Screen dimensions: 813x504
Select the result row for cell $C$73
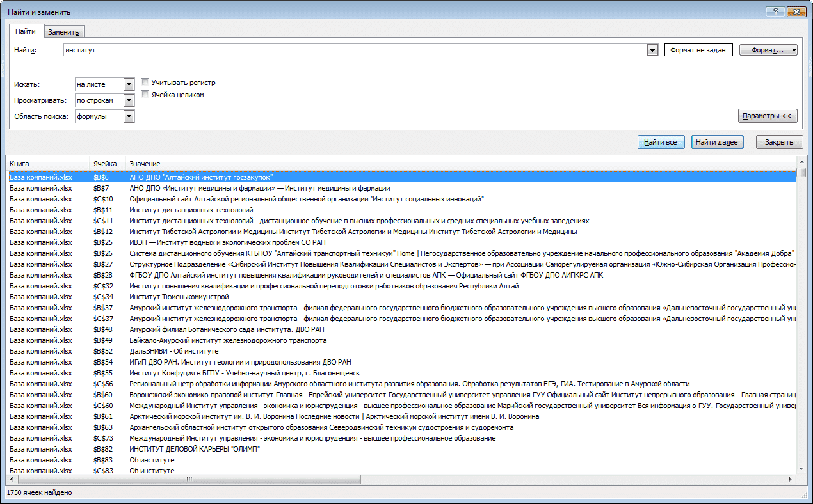click(401, 438)
